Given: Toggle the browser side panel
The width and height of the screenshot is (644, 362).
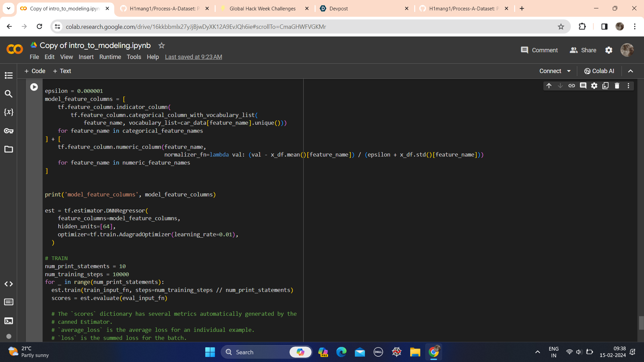Looking at the screenshot, I should tap(604, 26).
